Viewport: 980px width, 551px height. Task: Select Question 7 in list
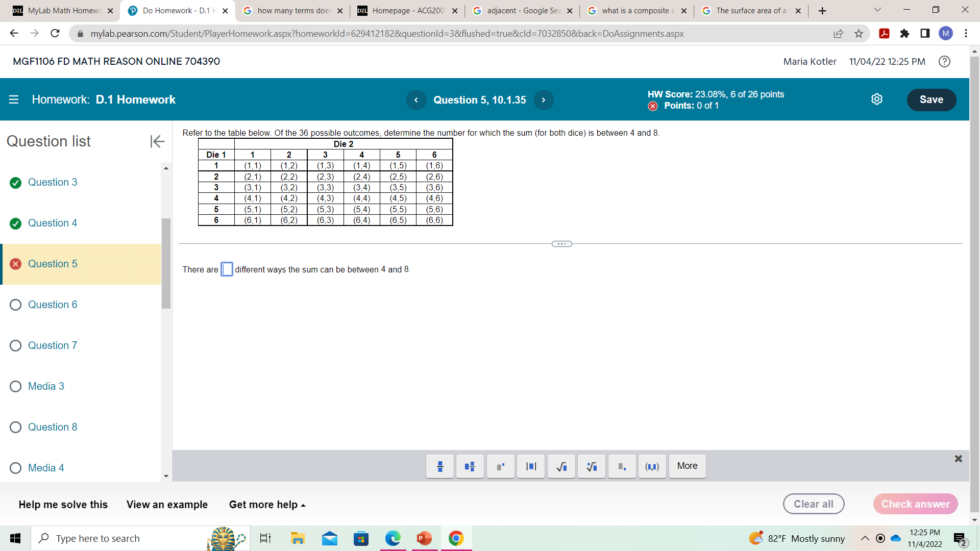(52, 345)
